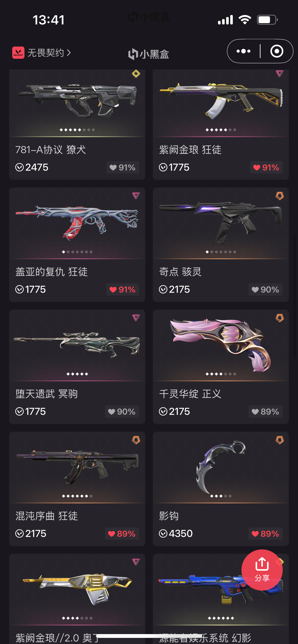Viewport: 298px width, 644px height.
Task: Toggle the 89% heart on 千灵华绽 正义
Action: point(265,412)
